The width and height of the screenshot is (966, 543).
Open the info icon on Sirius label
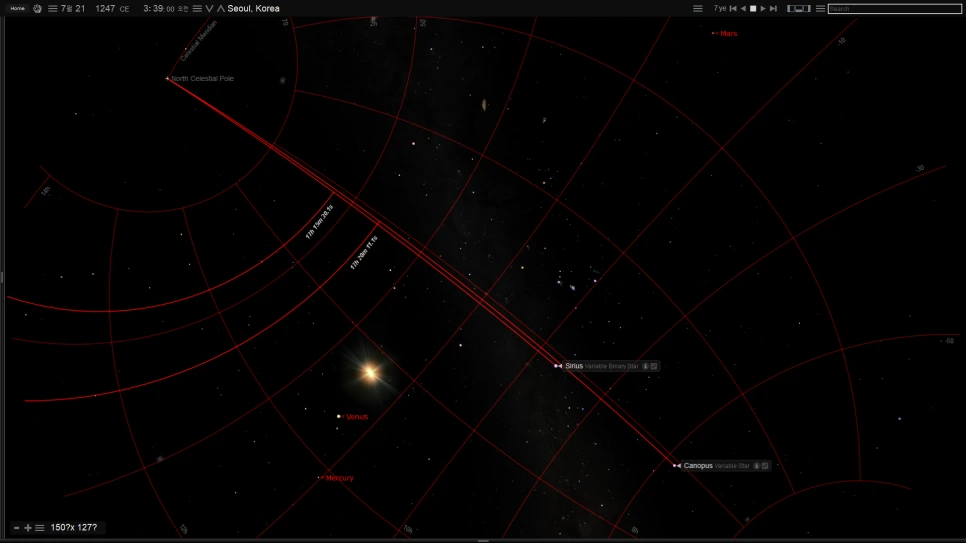[645, 366]
